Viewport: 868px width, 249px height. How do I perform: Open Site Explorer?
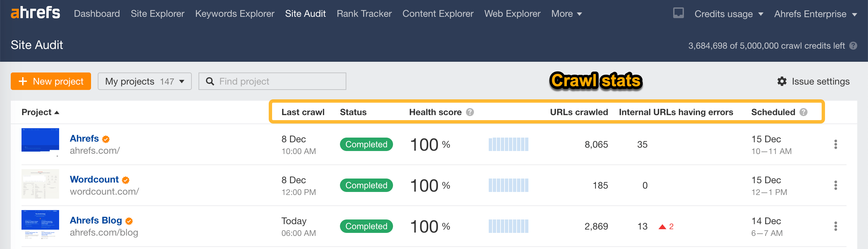tap(157, 14)
